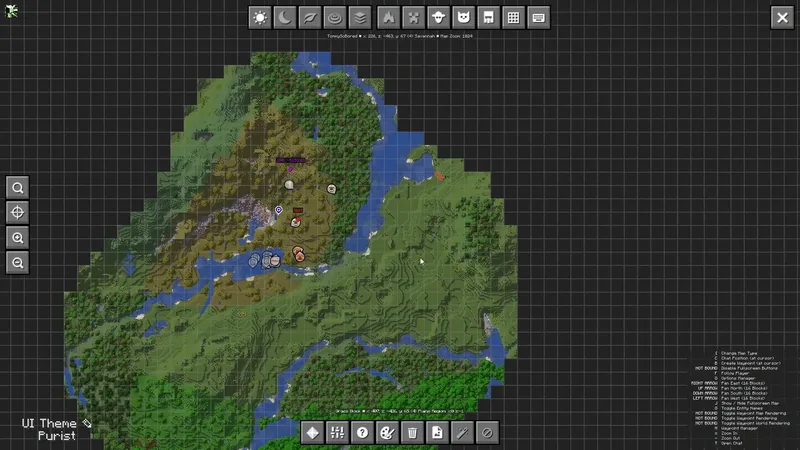Switch the map to night mode (moon icon)
Screen dimensions: 800x450
coord(285,18)
